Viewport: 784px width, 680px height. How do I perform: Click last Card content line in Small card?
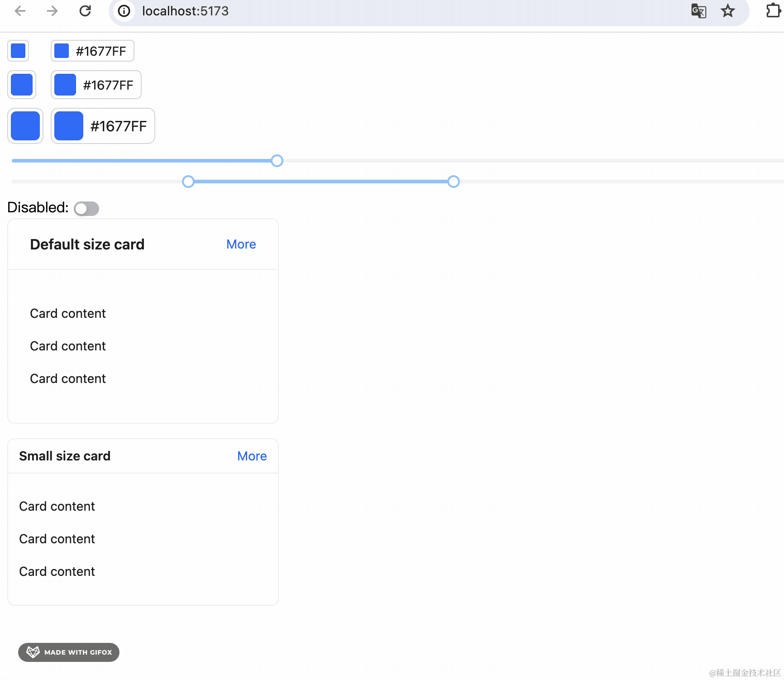pyautogui.click(x=57, y=571)
